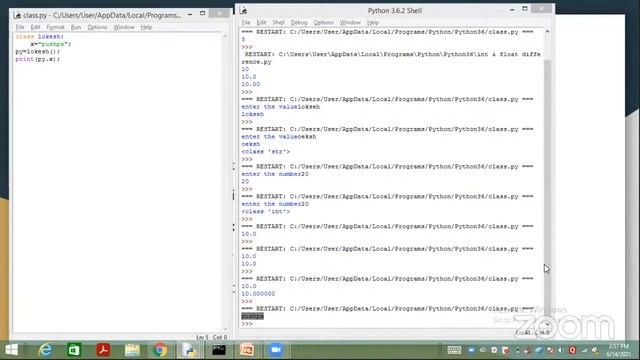This screenshot has width=640, height=360.
Task: Click the Python Shell scrollbar up arrow
Action: click(547, 31)
